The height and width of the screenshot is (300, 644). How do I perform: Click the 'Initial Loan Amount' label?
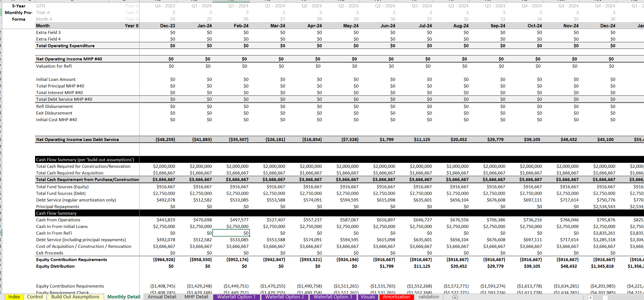pos(56,79)
